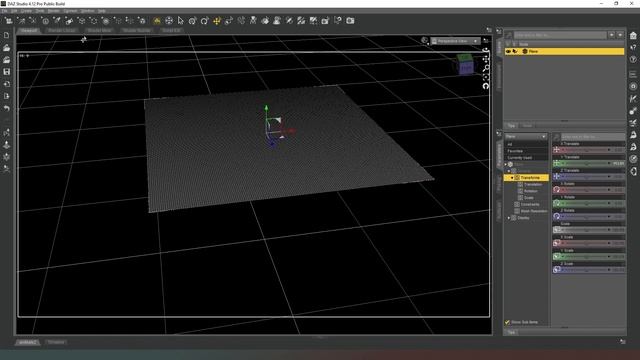Select the Constraints item in Parameters tree

(530, 204)
